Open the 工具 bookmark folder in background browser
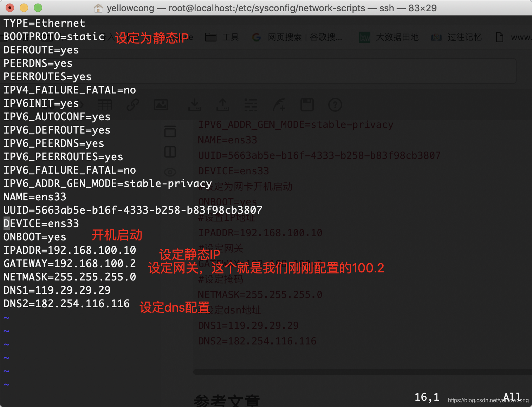 point(222,37)
